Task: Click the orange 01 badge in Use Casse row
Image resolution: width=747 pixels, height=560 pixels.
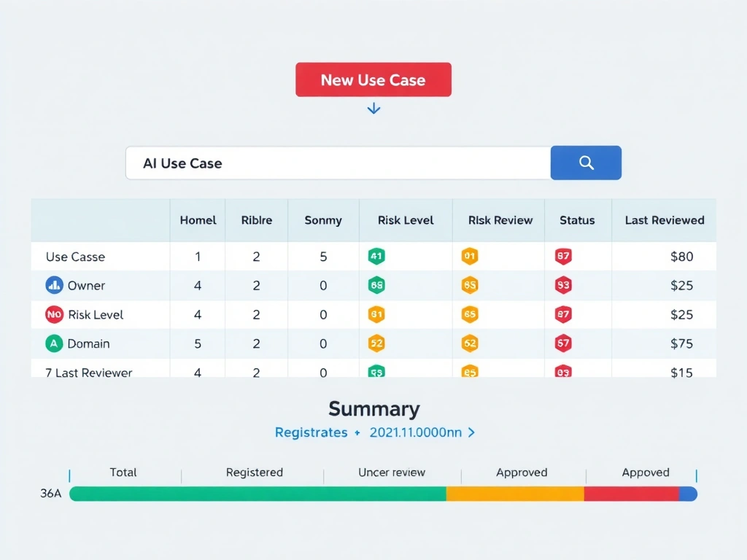Action: coord(470,256)
